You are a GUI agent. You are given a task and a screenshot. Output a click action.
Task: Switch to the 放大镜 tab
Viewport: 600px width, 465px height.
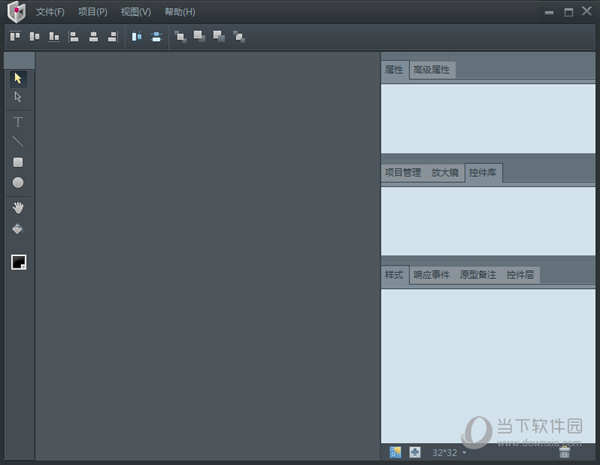[445, 173]
